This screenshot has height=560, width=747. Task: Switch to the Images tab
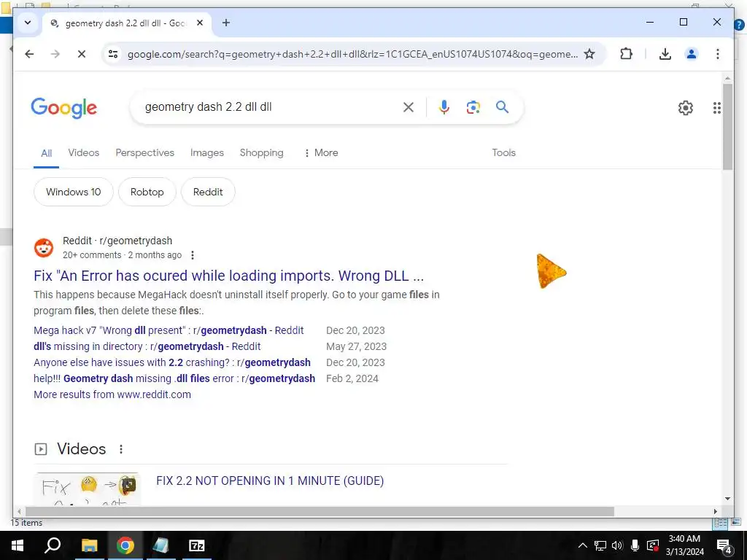206,153
